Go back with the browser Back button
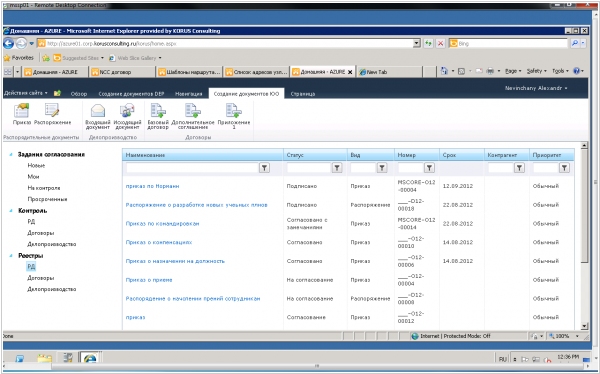 coord(8,44)
